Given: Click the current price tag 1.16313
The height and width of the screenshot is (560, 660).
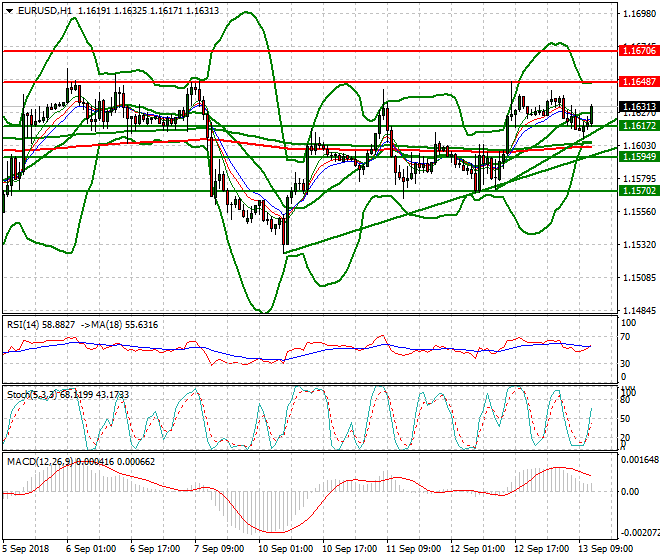Looking at the screenshot, I should click(x=638, y=107).
